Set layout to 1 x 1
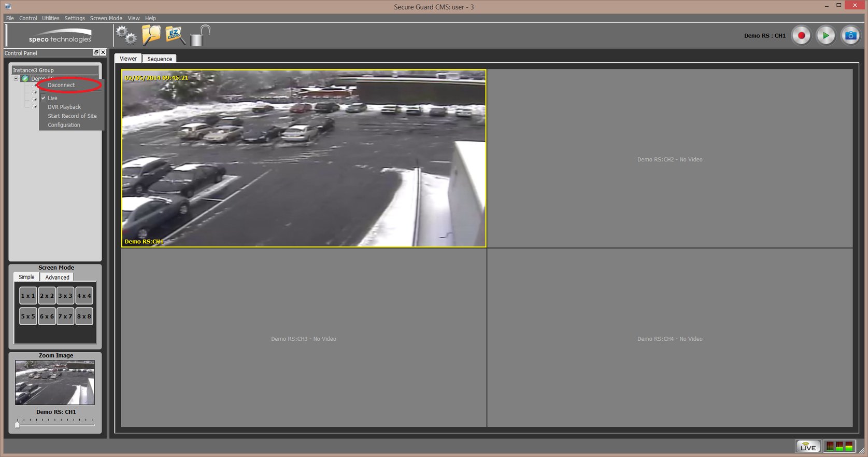Screen dimensions: 868x457 pos(28,296)
